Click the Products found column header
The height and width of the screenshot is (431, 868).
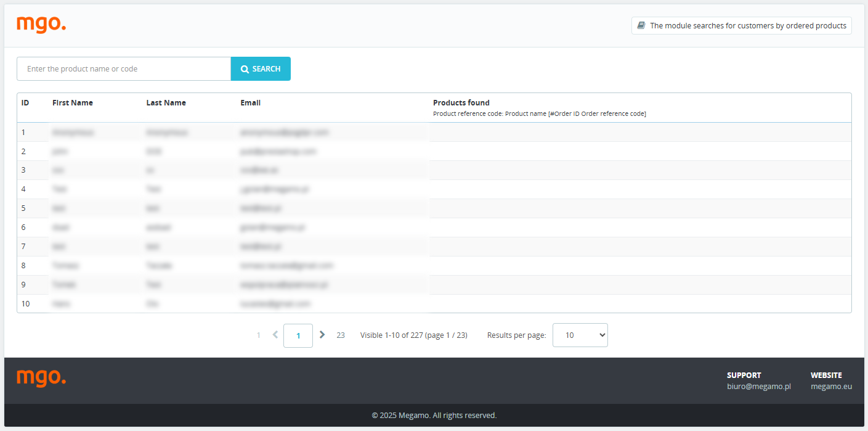coord(461,103)
